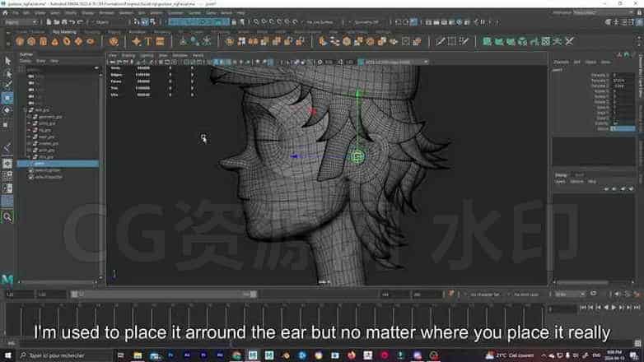Viewport: 644px width, 362px height.
Task: Open the File menu
Action: [x=16, y=12]
